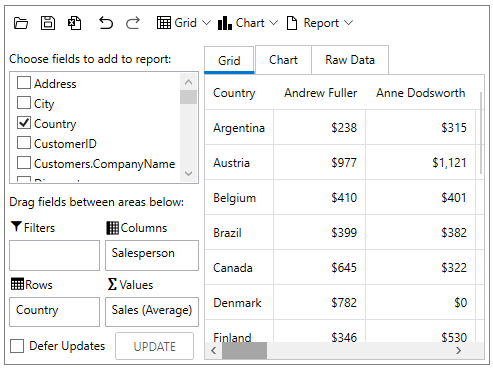Click the Export to Excel icon

click(74, 23)
